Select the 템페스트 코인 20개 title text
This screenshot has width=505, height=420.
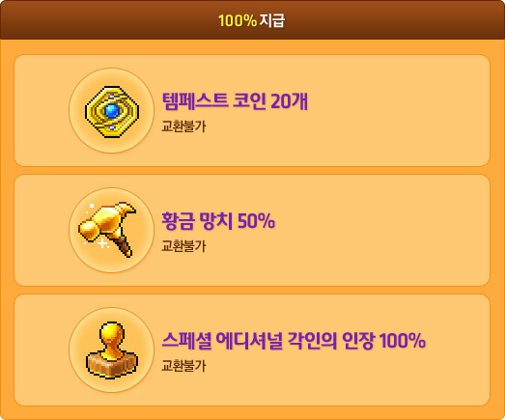235,101
